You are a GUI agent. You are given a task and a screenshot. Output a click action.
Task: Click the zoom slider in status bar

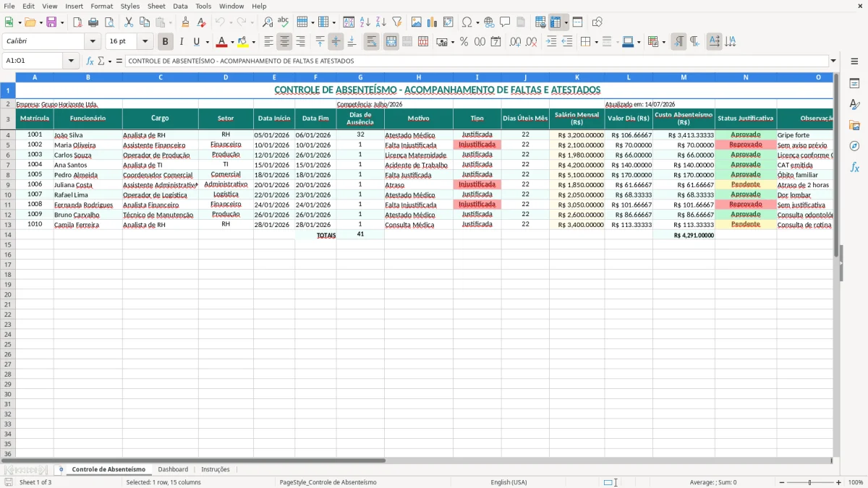coord(810,482)
